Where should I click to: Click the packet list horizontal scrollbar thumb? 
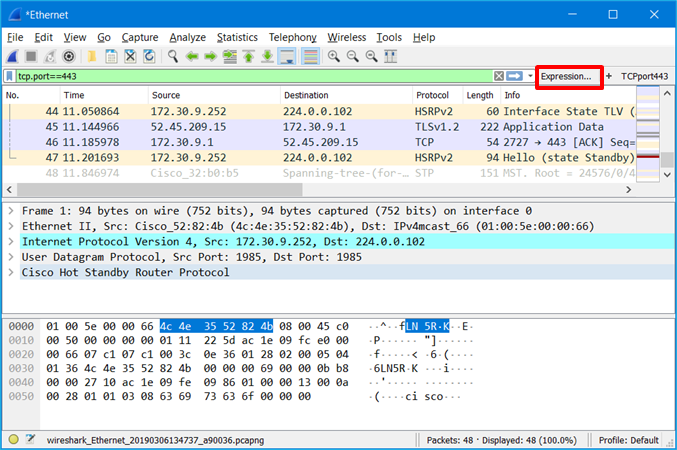point(160,190)
